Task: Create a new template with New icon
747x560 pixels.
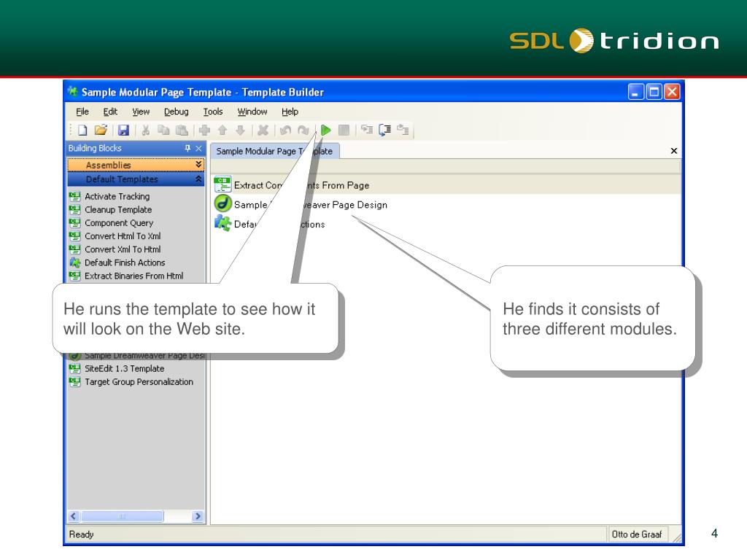Action: (x=82, y=130)
